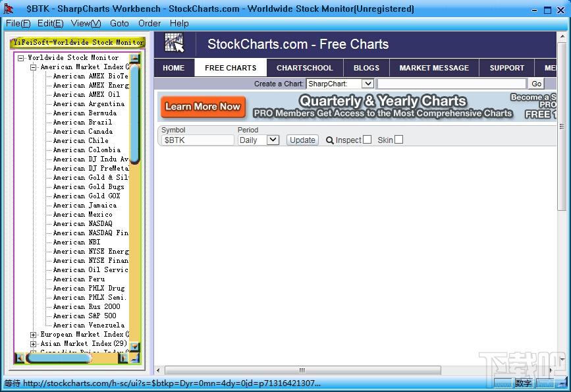Select American Gold GOX tree item
571x392 pixels.
coord(87,196)
